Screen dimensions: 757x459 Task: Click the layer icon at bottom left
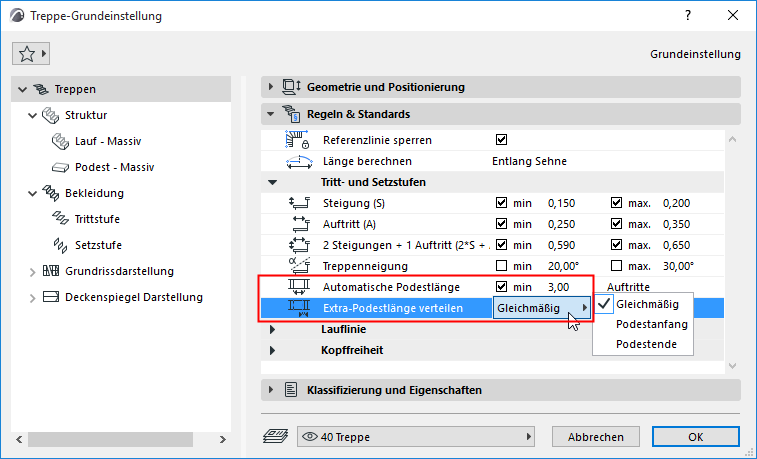click(x=273, y=436)
